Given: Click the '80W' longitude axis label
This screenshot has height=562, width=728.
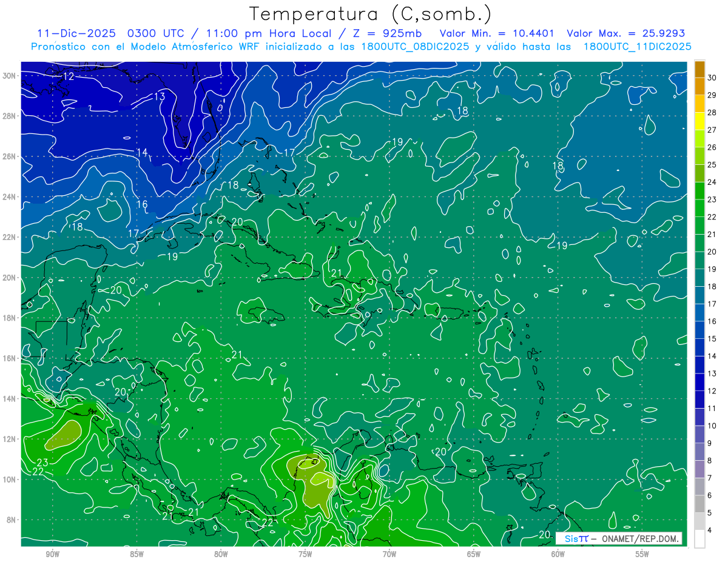Looking at the screenshot, I should coord(221,554).
